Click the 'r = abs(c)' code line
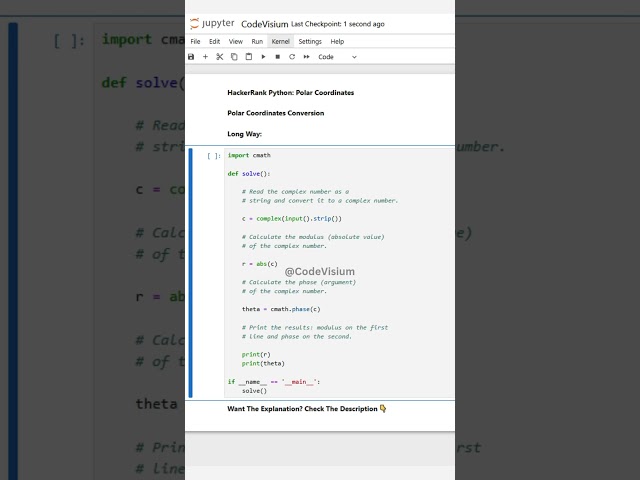 tap(260, 264)
